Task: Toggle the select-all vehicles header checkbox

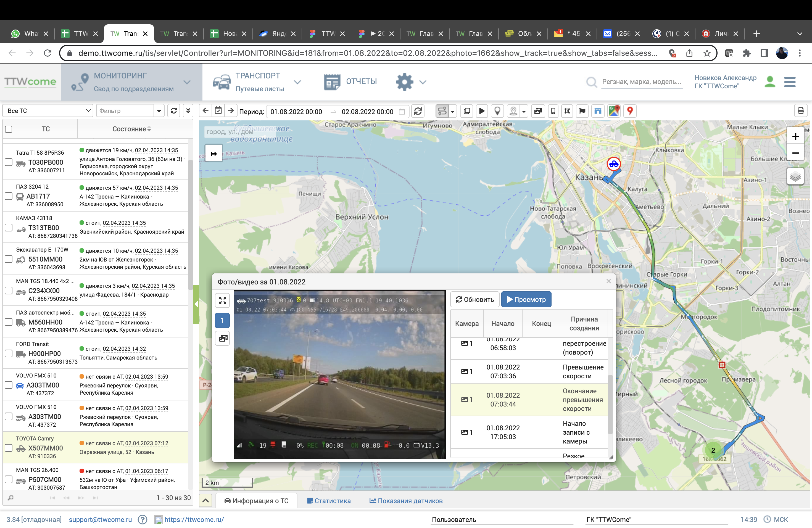Action: [9, 129]
